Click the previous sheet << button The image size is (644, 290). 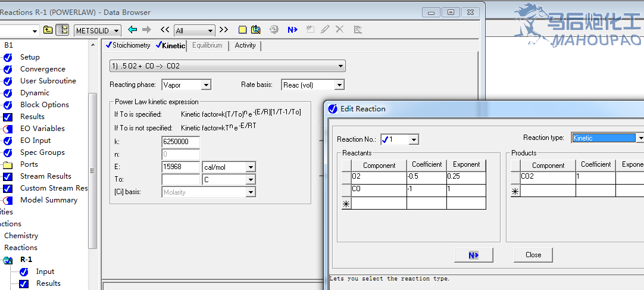coord(165,30)
